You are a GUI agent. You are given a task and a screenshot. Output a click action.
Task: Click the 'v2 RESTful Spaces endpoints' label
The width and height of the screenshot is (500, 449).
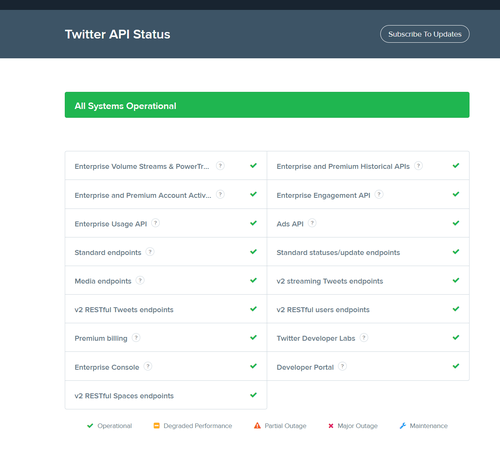coord(124,396)
